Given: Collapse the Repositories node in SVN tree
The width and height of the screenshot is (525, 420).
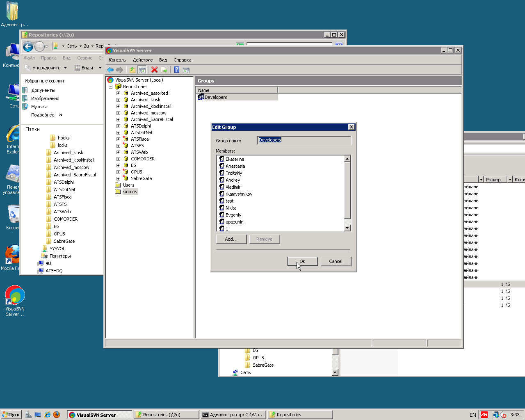Looking at the screenshot, I should [x=110, y=87].
